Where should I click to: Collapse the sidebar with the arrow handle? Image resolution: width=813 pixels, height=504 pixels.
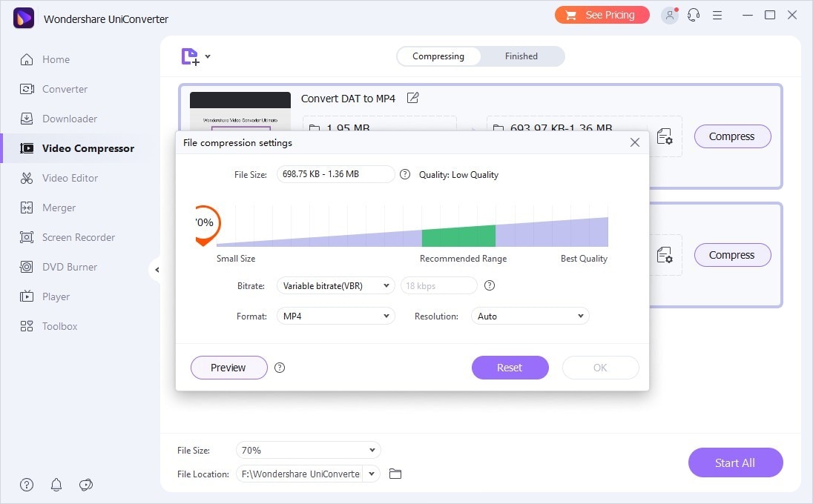click(x=157, y=270)
